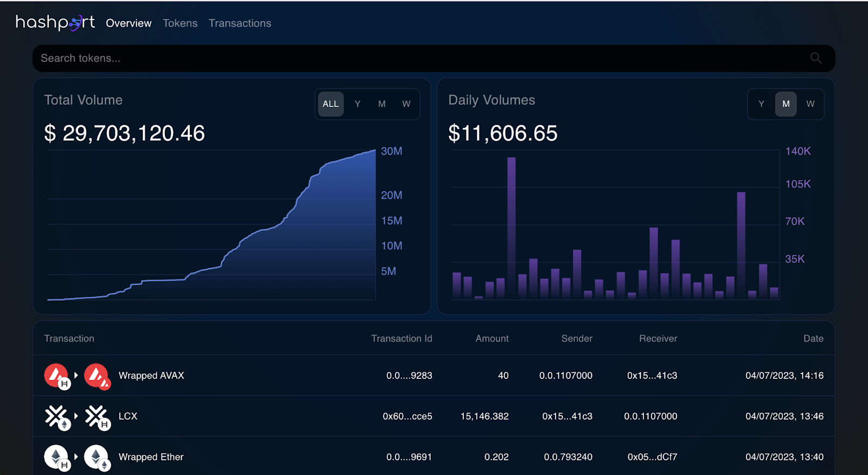This screenshot has width=868, height=475.
Task: Click the Wrapped AVAX destination token icon
Action: [x=97, y=375]
